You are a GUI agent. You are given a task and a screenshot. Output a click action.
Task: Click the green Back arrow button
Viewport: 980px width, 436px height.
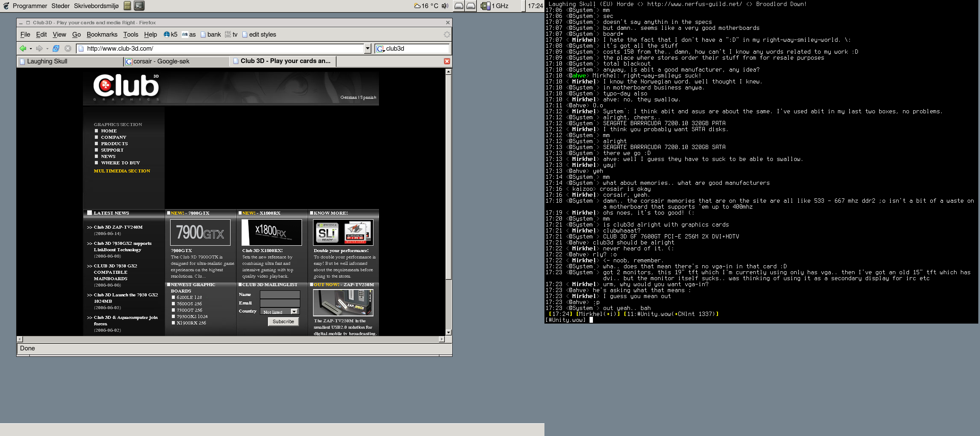(x=23, y=49)
